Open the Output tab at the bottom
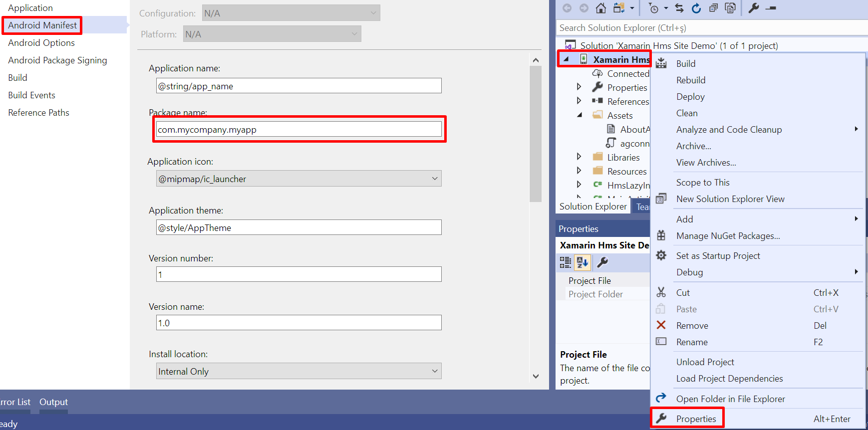 point(53,402)
